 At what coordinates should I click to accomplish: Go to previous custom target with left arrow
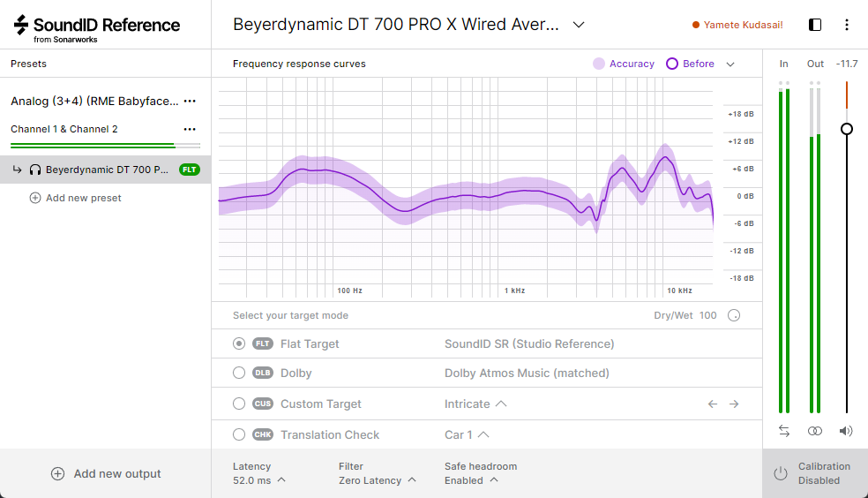[713, 404]
